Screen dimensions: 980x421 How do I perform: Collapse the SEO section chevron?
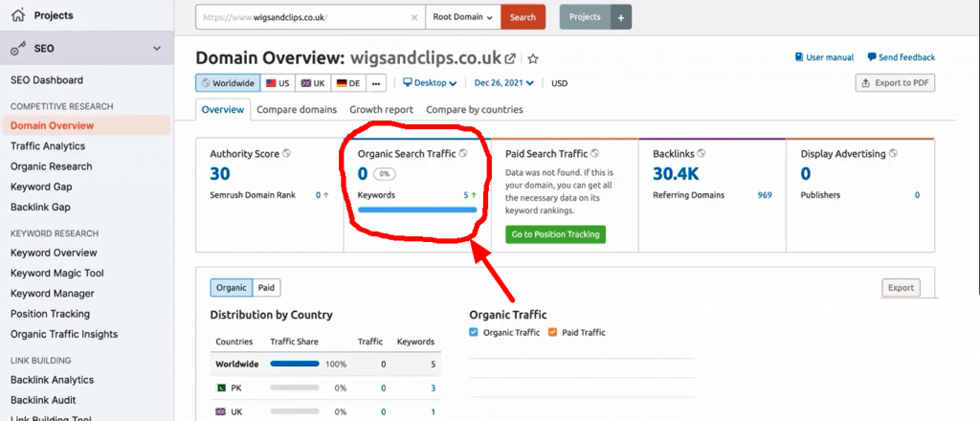157,49
